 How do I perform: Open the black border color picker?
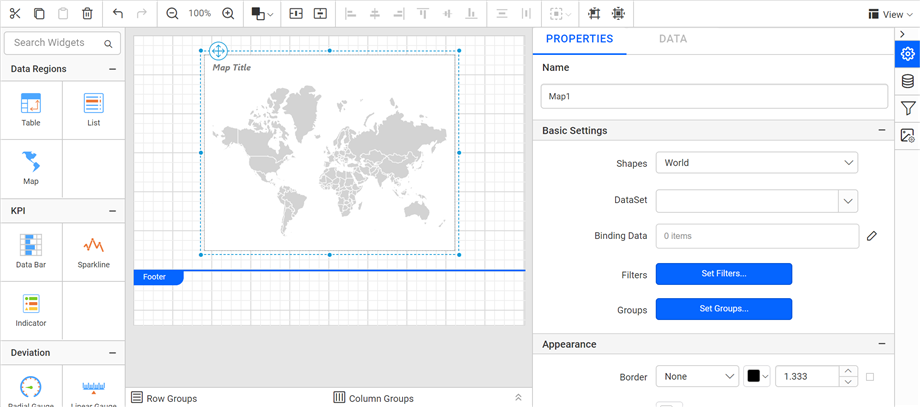point(758,377)
